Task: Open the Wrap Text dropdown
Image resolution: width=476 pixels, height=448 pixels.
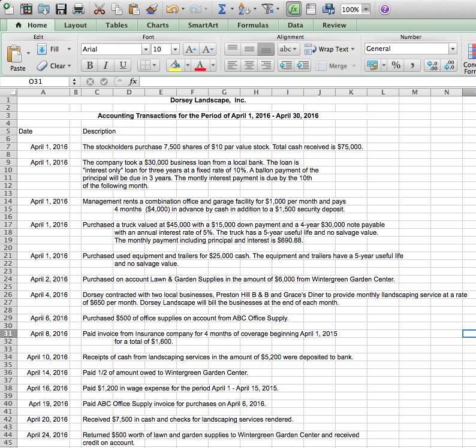Action: tap(353, 49)
